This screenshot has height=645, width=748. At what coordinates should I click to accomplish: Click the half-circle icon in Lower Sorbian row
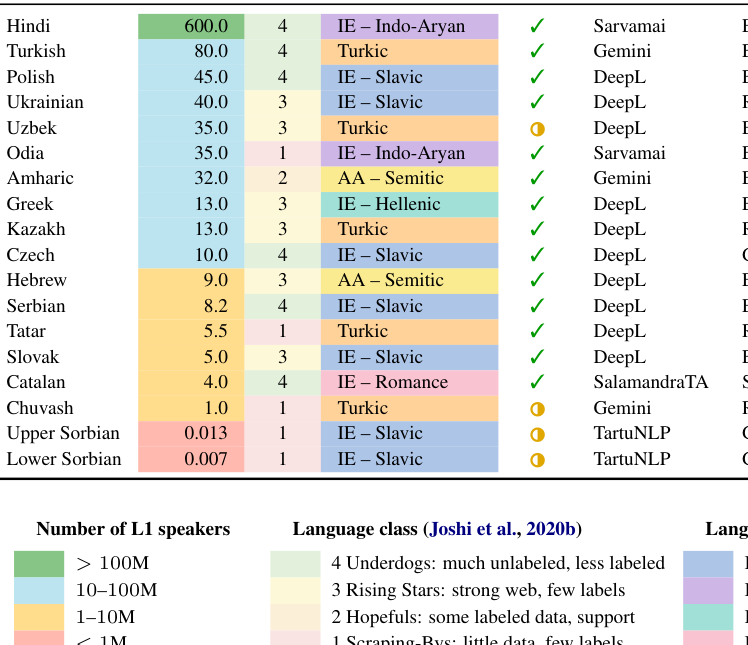pos(538,460)
